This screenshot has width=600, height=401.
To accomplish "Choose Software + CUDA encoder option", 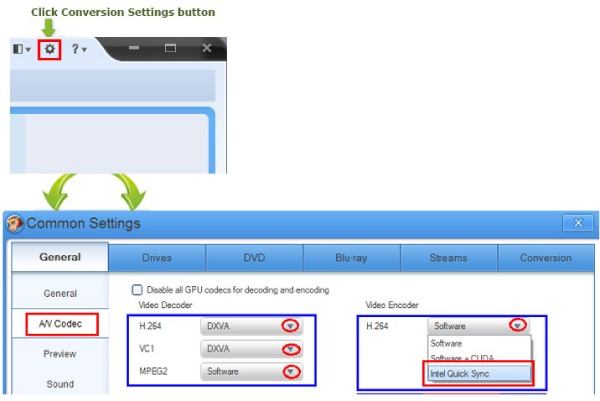I will click(x=479, y=358).
